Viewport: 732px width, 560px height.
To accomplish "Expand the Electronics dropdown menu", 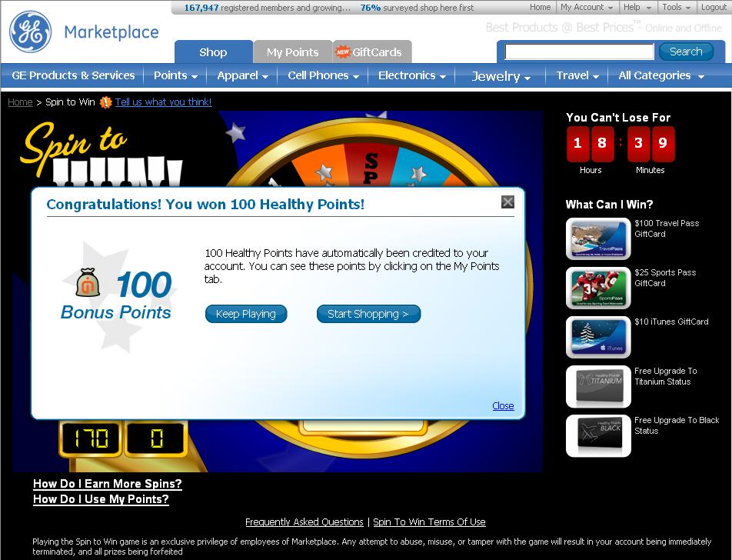I will (x=412, y=75).
